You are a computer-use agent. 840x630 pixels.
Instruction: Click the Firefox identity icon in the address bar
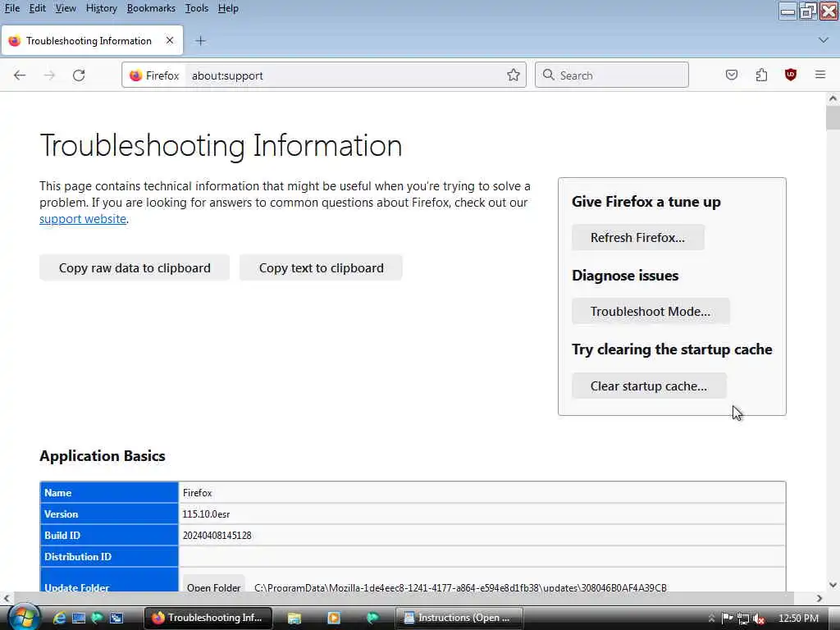tap(136, 75)
